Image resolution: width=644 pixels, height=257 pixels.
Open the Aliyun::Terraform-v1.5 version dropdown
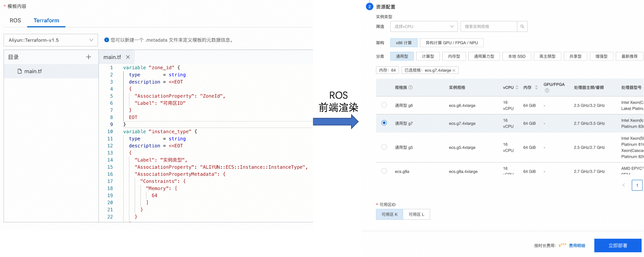click(51, 40)
